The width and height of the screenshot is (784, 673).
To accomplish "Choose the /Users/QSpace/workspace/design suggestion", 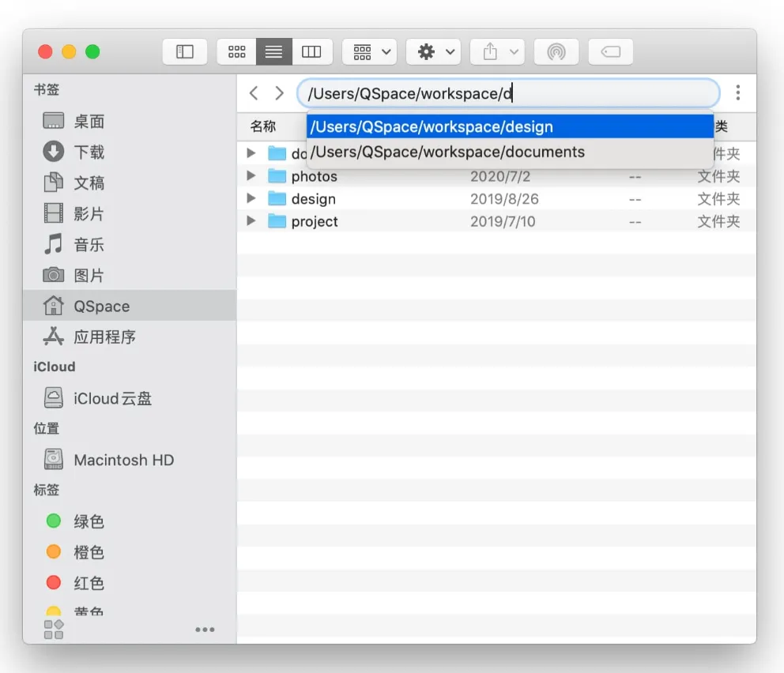I will point(510,126).
